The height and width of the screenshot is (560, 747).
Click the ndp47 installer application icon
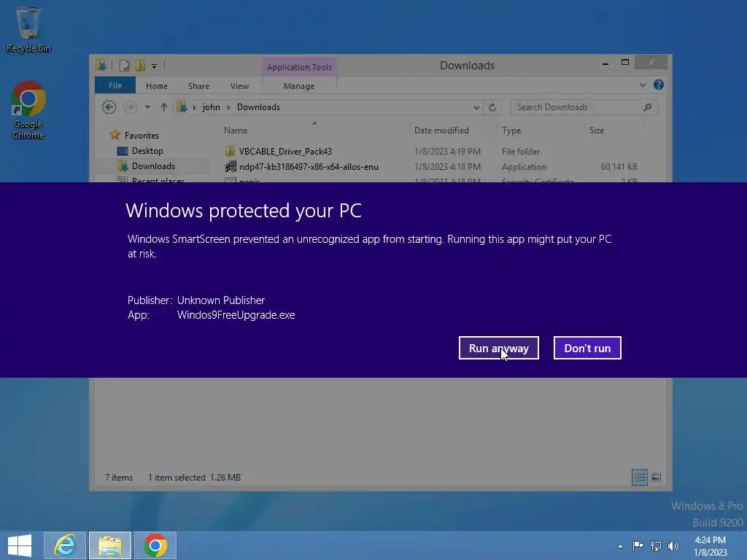click(230, 167)
